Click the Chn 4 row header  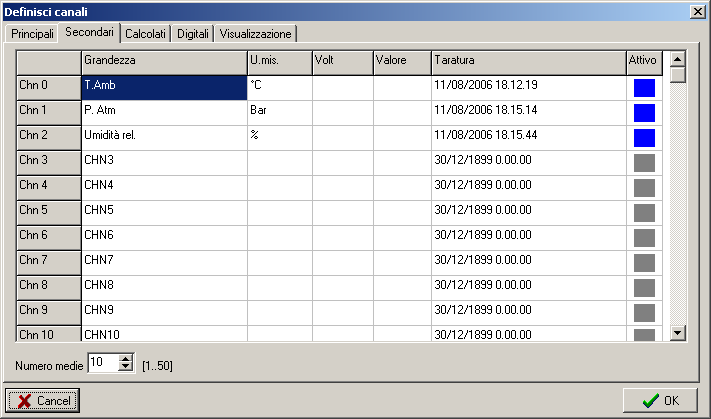[x=47, y=186]
